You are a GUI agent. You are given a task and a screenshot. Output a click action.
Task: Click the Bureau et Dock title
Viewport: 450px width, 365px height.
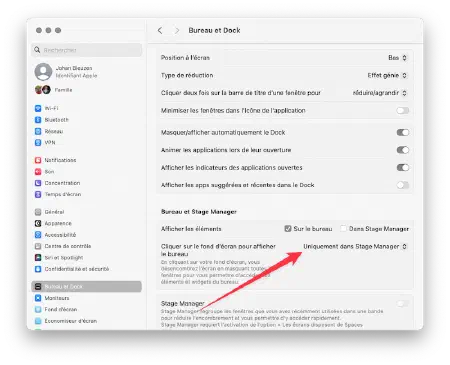pos(214,30)
